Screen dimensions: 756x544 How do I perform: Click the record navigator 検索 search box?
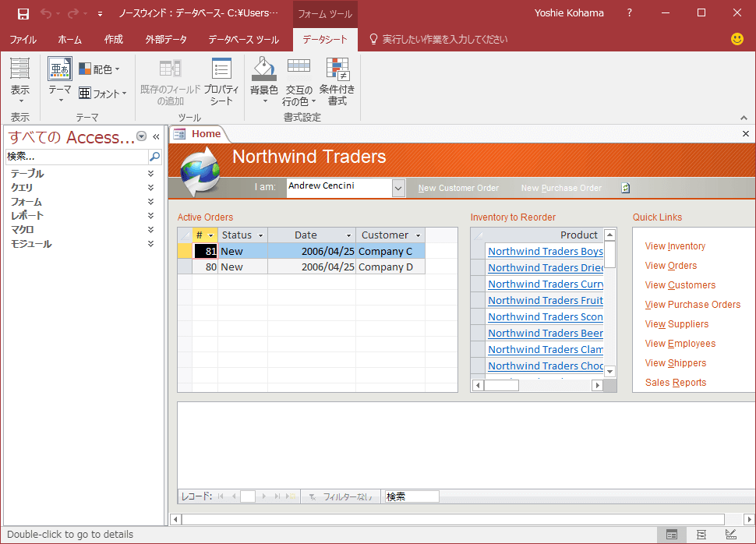[412, 496]
